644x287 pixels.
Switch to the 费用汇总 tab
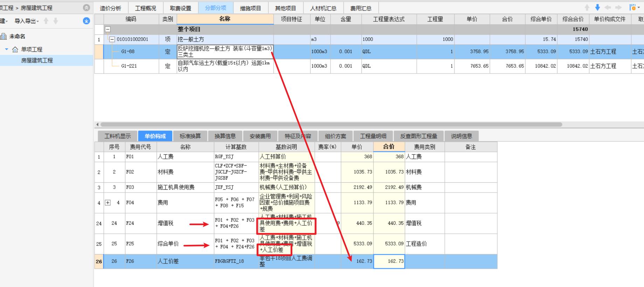[361, 8]
